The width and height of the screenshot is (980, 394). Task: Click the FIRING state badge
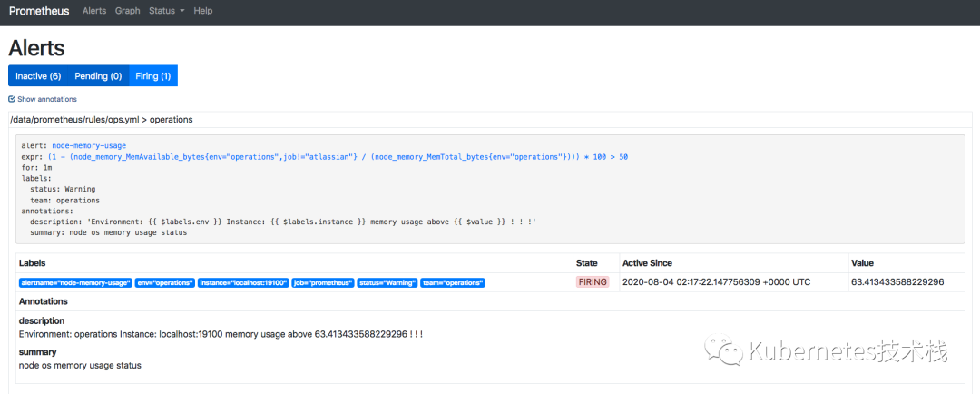(593, 282)
